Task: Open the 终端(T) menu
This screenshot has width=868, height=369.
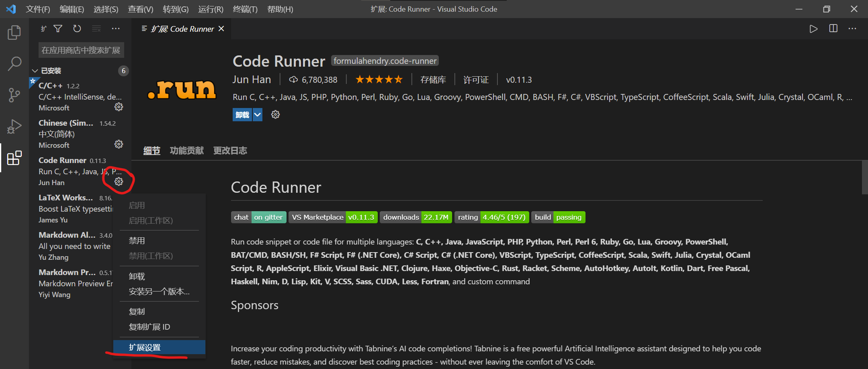Action: 245,9
